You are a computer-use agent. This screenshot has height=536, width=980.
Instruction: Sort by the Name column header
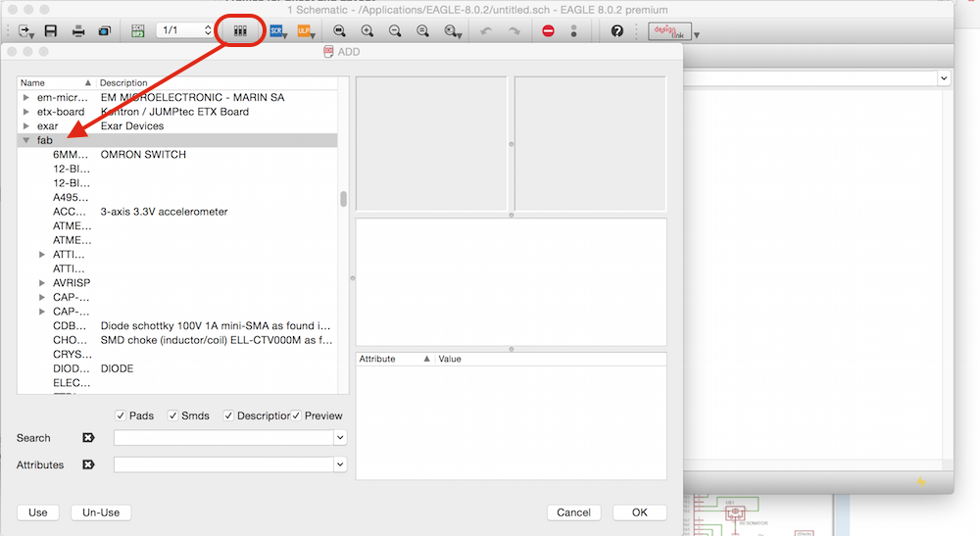(x=56, y=82)
